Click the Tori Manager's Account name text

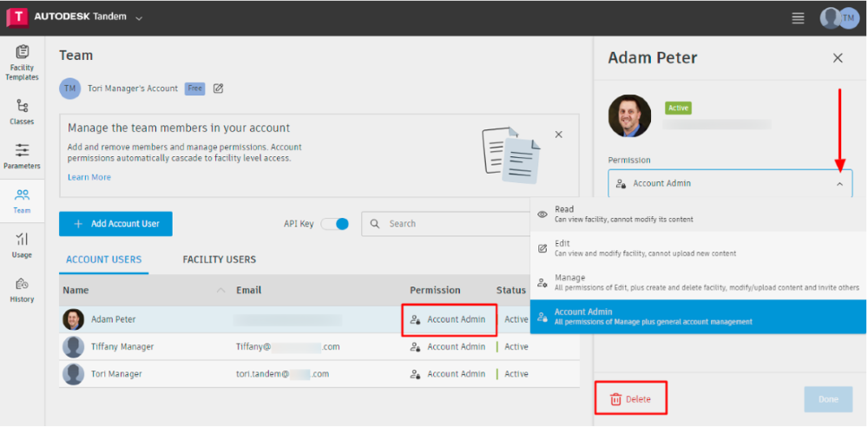[133, 88]
